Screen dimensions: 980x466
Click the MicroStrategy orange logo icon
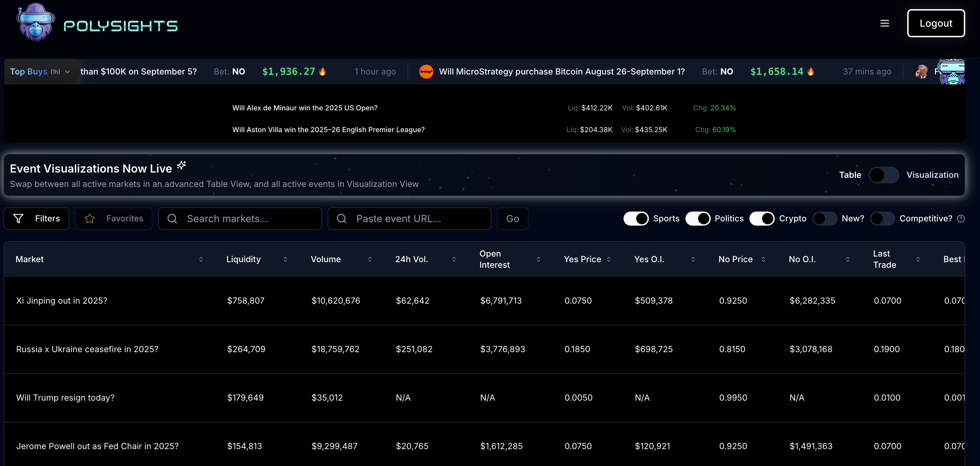coord(426,72)
